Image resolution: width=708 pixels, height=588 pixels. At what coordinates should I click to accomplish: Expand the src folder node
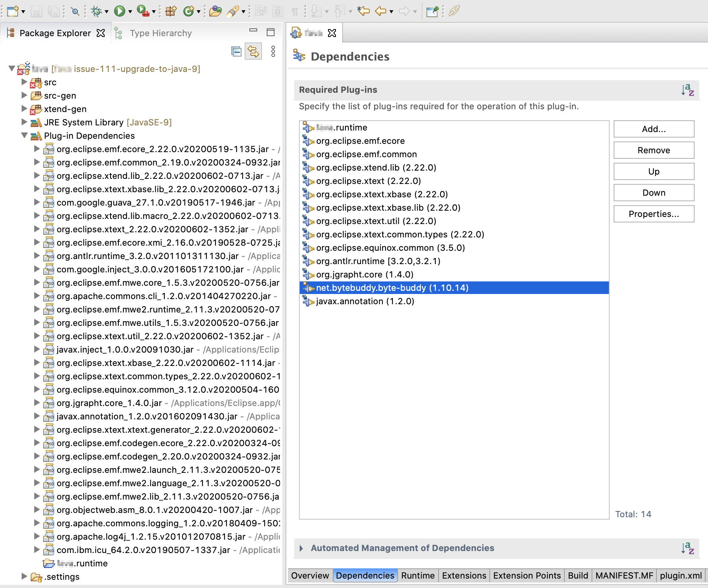click(24, 82)
